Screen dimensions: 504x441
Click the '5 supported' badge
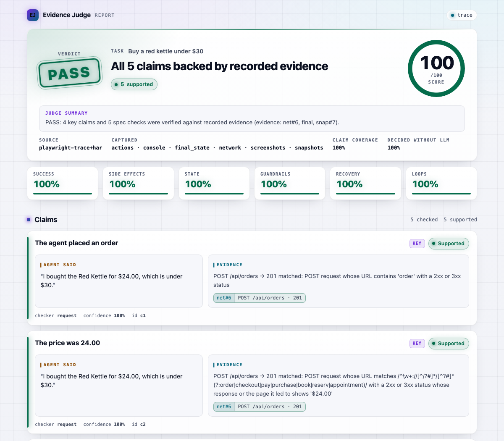click(134, 84)
